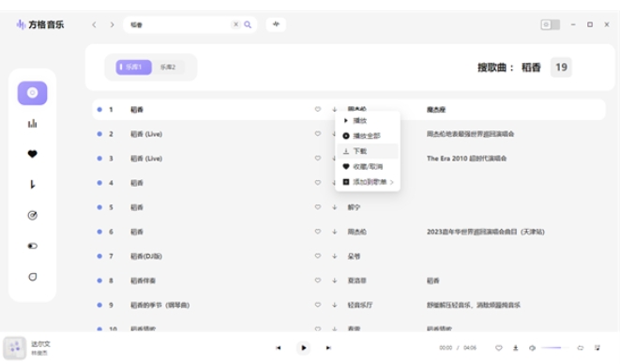Favorite song number 6 with its heart
This screenshot has width=620, height=364.
pyautogui.click(x=318, y=232)
